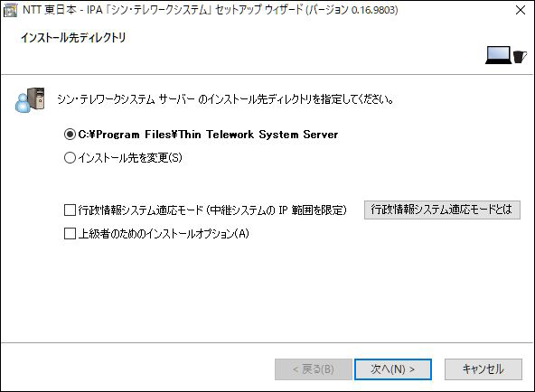The height and width of the screenshot is (392, 535).
Task: Click the 次へ(N) > button
Action: click(393, 369)
